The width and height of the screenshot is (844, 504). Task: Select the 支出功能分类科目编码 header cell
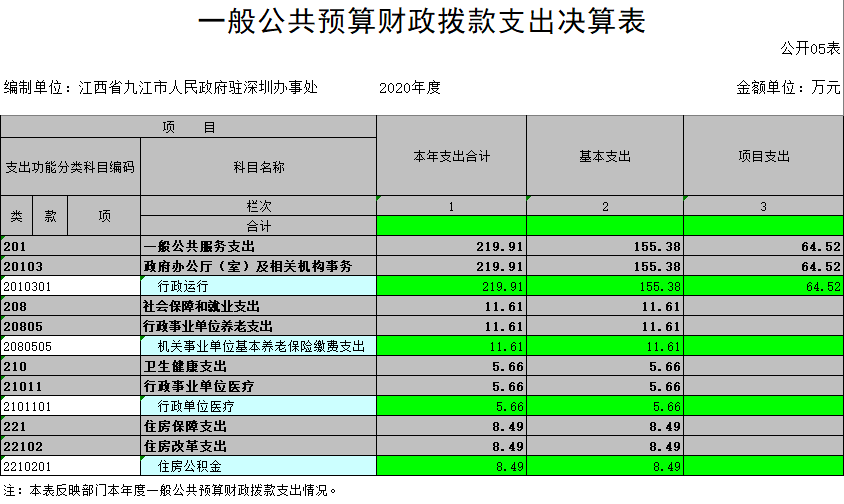[70, 167]
